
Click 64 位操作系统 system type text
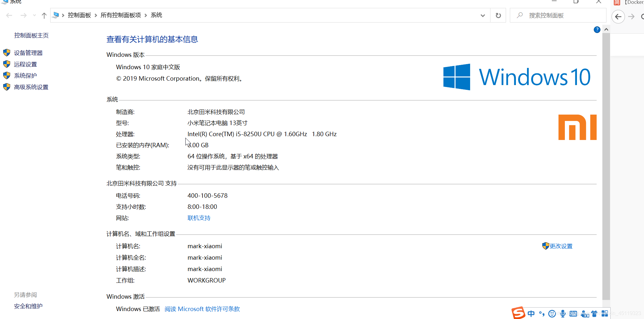(x=233, y=156)
